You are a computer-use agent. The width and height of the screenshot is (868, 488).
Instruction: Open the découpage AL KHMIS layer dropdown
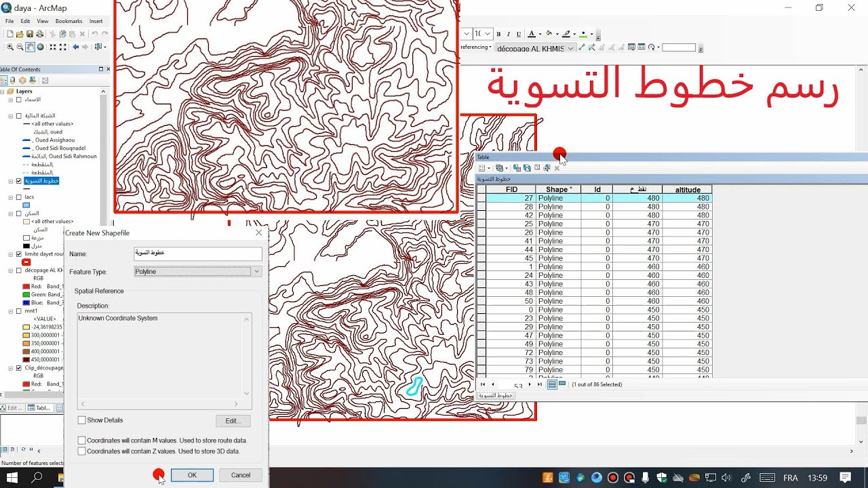tap(571, 48)
